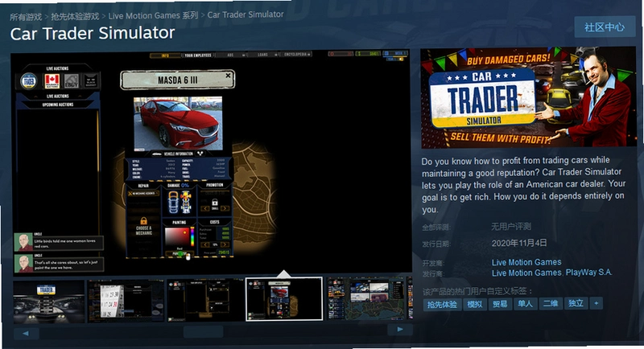Screen dimensions: 644x349
Task: Click the 无用户评测 review text
Action: tap(511, 226)
